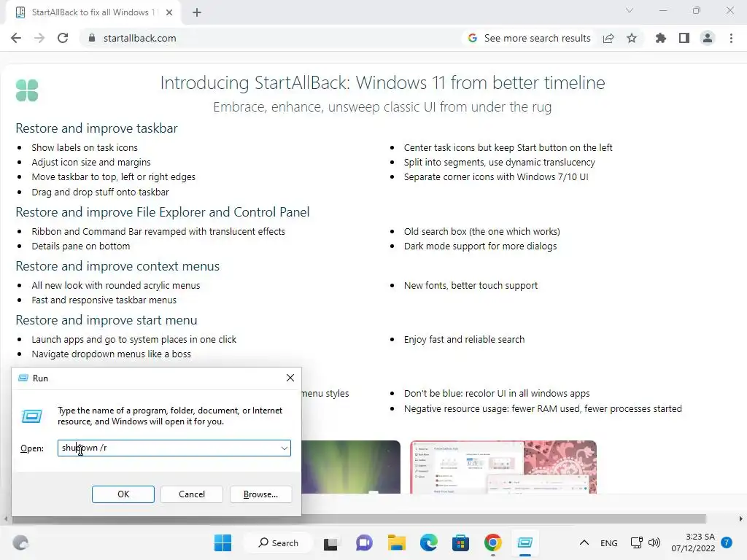Go back in browser history

coord(16,38)
